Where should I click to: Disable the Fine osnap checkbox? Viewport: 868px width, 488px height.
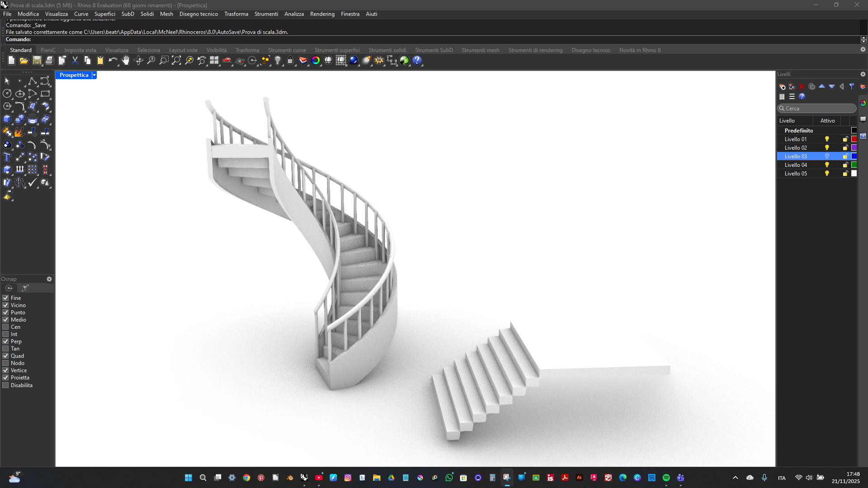click(5, 298)
